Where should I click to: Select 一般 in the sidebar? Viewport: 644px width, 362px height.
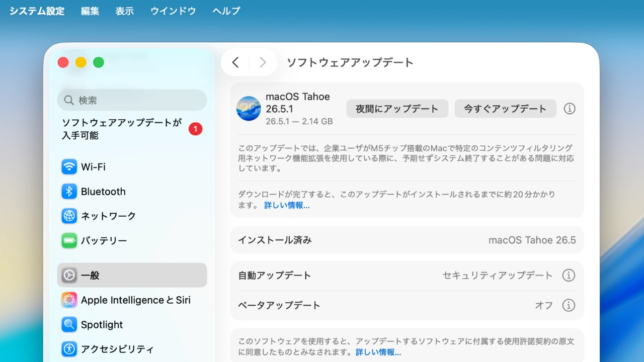coord(132,276)
